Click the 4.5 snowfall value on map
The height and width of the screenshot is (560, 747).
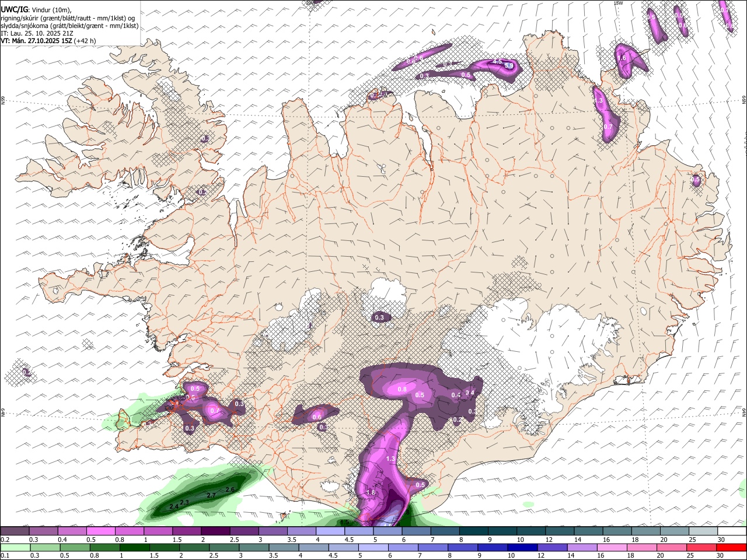click(x=497, y=61)
